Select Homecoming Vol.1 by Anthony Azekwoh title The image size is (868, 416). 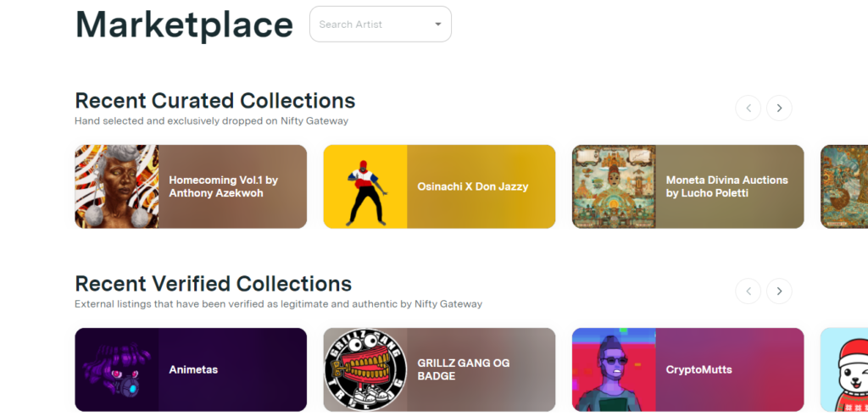pos(223,186)
